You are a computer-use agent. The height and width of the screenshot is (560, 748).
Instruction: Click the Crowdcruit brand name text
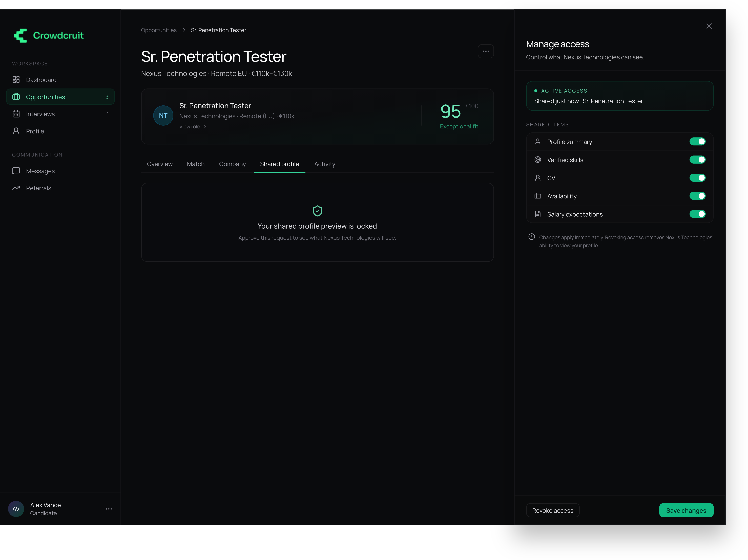tap(58, 35)
